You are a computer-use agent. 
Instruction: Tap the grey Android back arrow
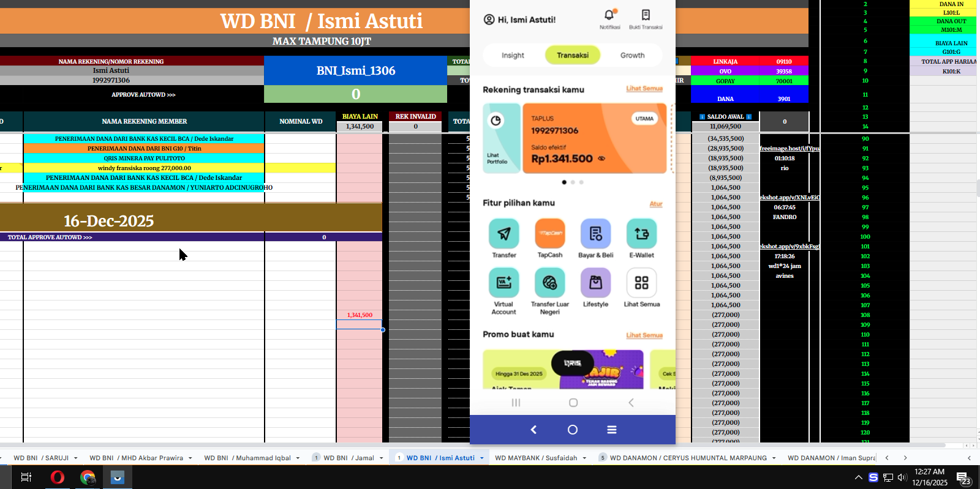pos(631,403)
